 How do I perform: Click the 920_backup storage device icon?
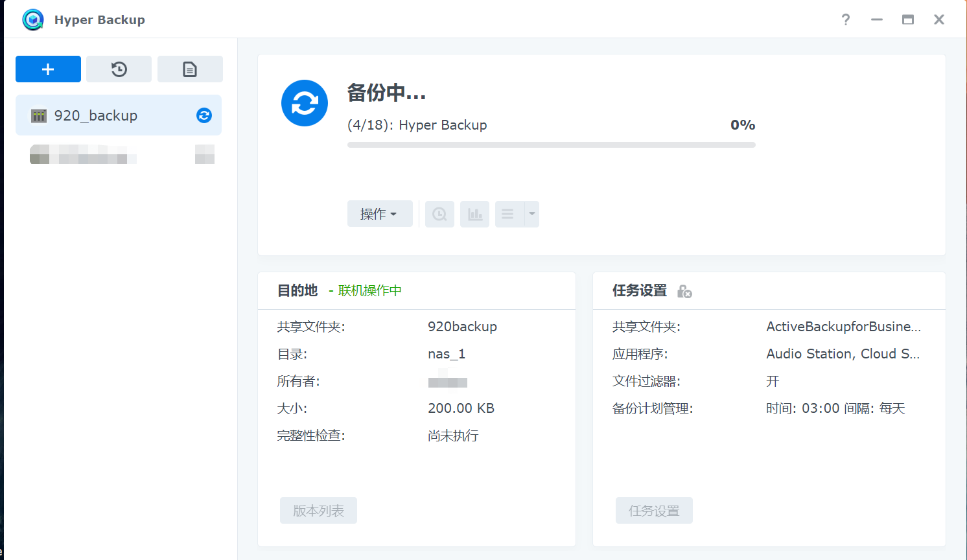(x=39, y=116)
